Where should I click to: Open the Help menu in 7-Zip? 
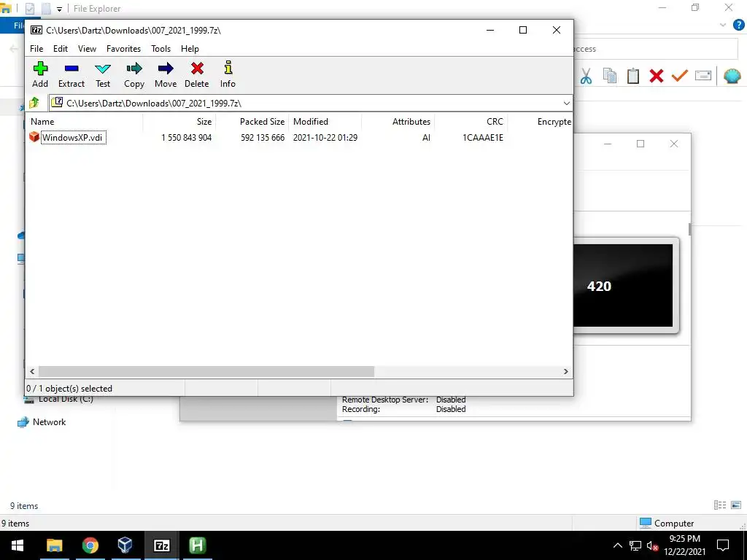click(x=190, y=49)
